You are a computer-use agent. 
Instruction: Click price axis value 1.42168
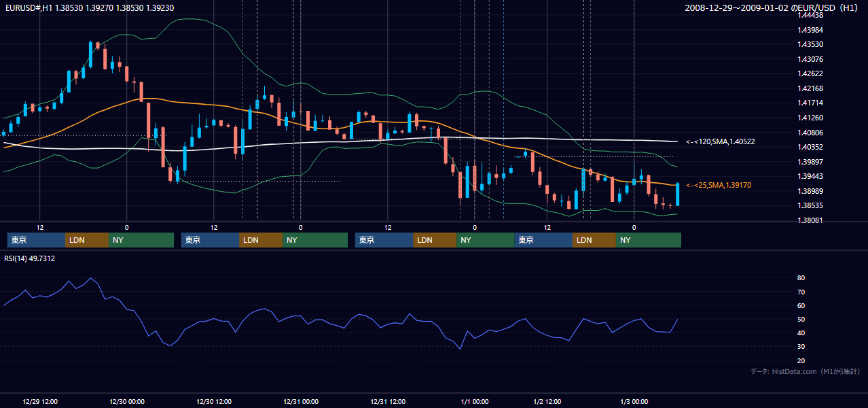[810, 88]
